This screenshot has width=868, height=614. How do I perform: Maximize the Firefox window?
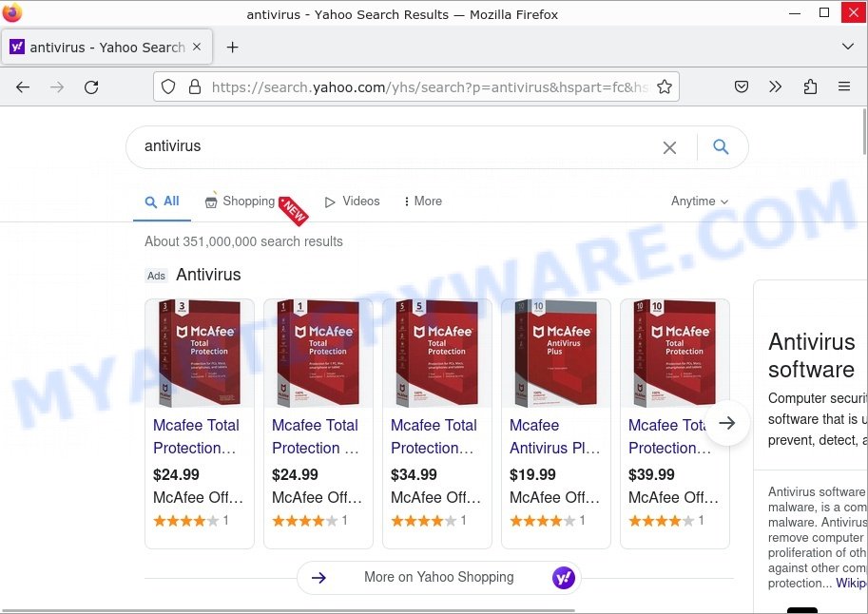pos(824,12)
